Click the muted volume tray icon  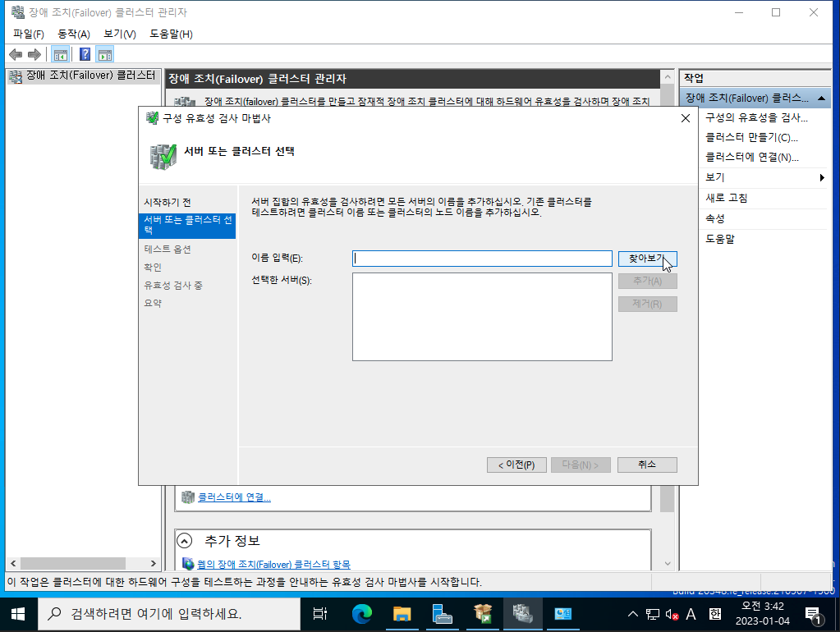672,614
